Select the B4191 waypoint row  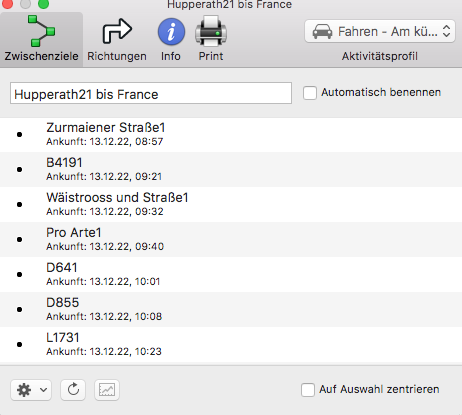pos(231,170)
